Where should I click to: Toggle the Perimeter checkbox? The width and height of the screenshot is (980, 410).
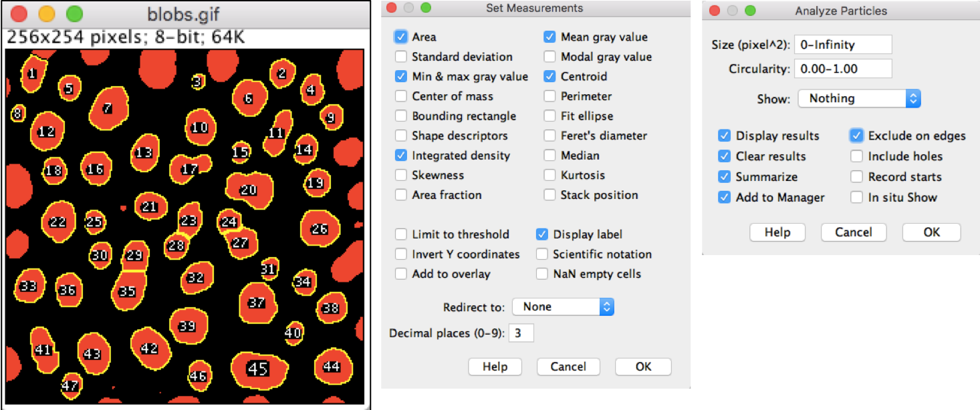point(549,96)
